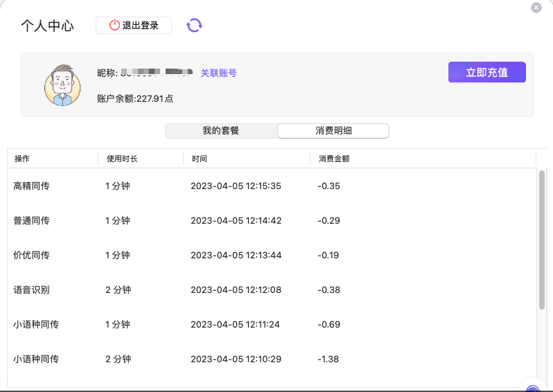Open the 关联账号 link
Viewport: 553px width, 392px height.
point(218,73)
